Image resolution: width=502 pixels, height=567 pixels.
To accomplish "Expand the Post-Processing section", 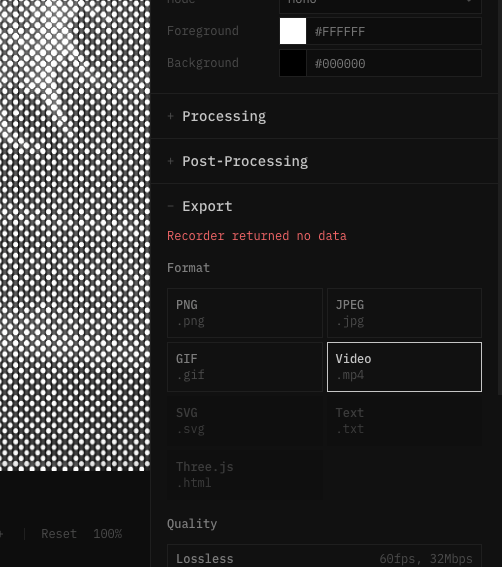I will 324,161.
